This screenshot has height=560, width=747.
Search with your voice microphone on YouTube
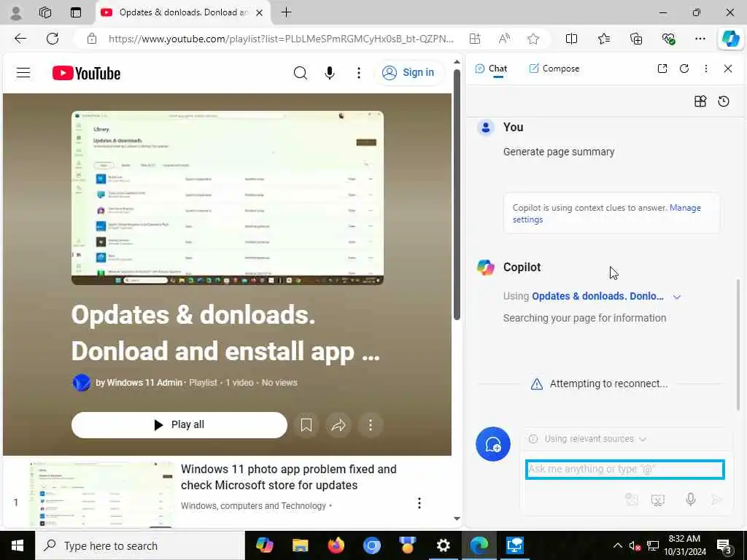click(x=329, y=73)
